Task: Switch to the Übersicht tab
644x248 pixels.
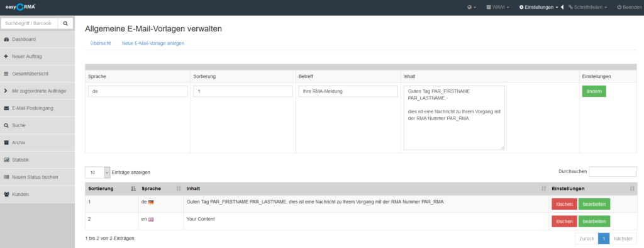Action: tap(101, 43)
